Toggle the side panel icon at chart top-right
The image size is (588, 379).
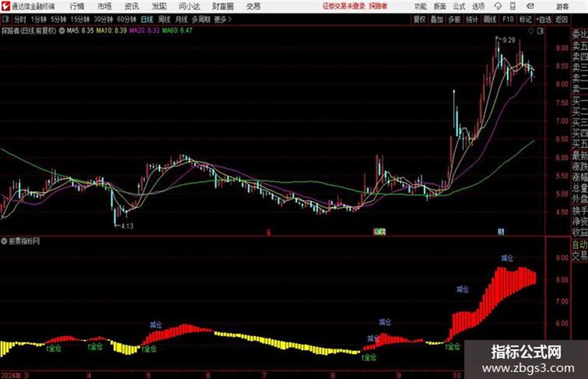coord(540,31)
